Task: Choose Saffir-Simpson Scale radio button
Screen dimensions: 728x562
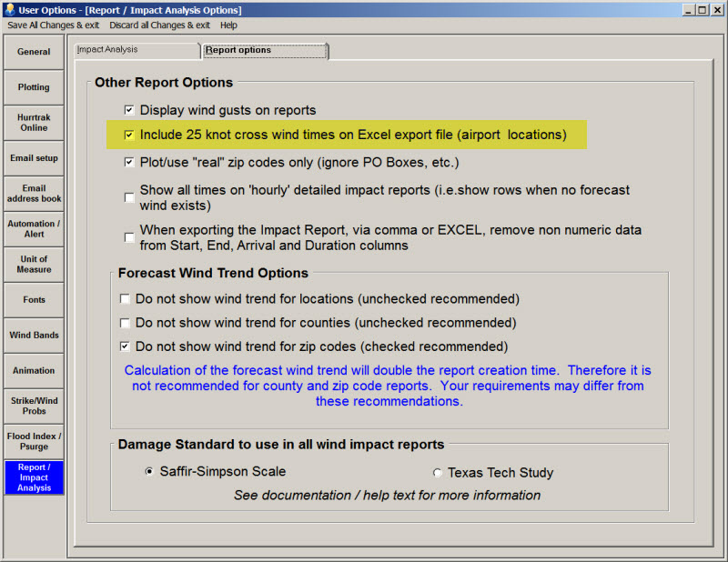Action: [150, 472]
